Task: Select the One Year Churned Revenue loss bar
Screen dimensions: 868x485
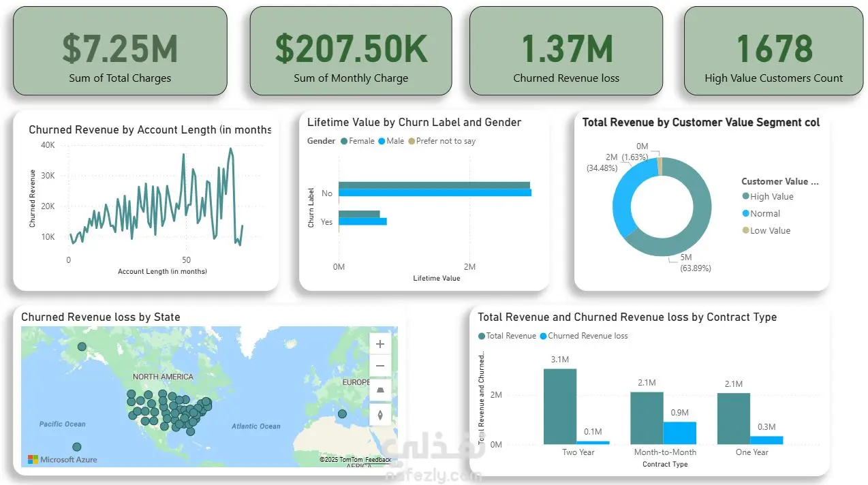Action: coord(766,440)
